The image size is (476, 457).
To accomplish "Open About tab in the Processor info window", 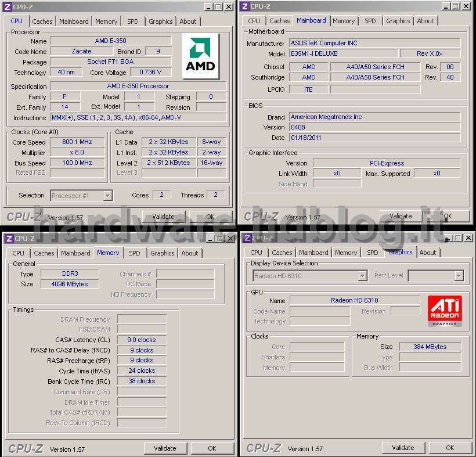I will (188, 21).
